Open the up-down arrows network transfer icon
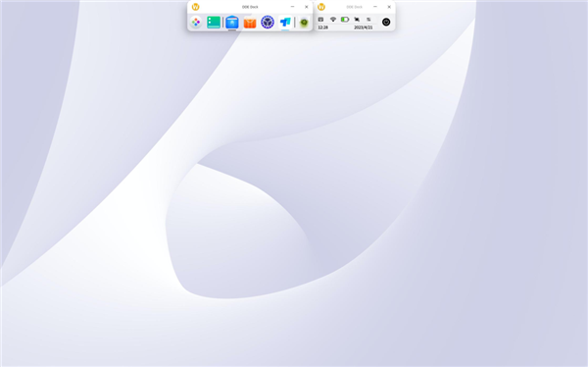This screenshot has height=367, width=588. [368, 20]
